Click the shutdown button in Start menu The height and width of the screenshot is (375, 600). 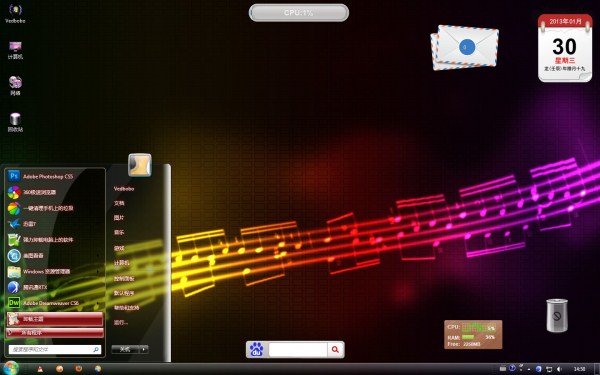[125, 349]
